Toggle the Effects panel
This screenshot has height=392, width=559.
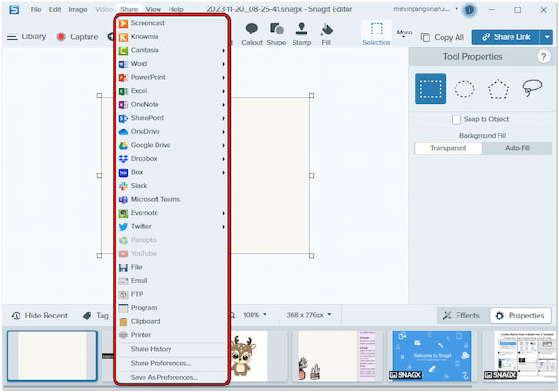click(x=461, y=316)
